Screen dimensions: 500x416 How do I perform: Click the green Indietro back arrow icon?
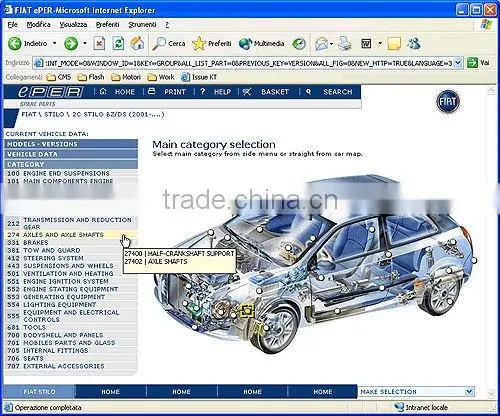(14, 44)
